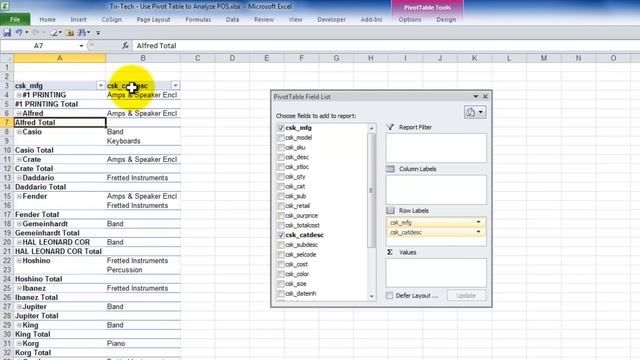
Task: Click the fx Insert Function icon
Action: [x=125, y=46]
